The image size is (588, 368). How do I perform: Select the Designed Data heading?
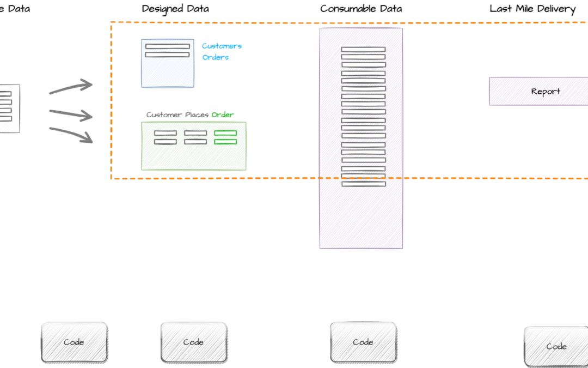[x=175, y=9]
